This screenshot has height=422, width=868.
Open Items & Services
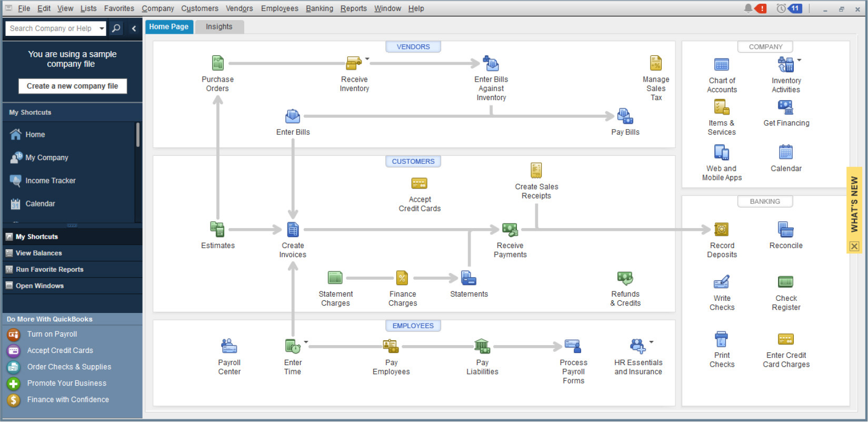tap(722, 107)
